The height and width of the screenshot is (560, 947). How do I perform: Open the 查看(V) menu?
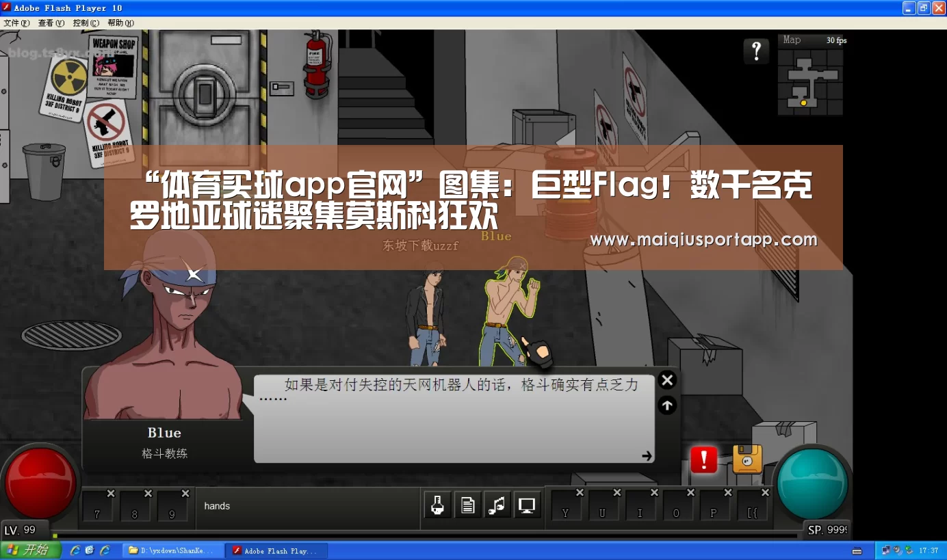click(51, 23)
